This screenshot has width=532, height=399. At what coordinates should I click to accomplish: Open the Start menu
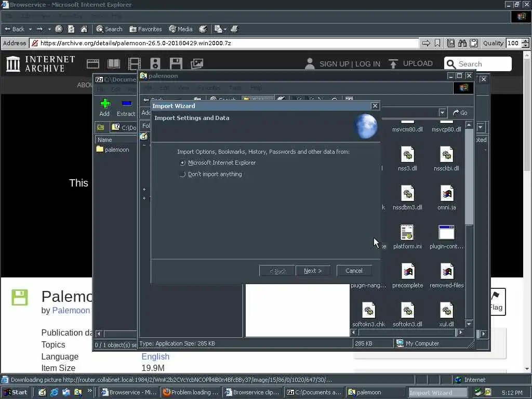[15, 392]
